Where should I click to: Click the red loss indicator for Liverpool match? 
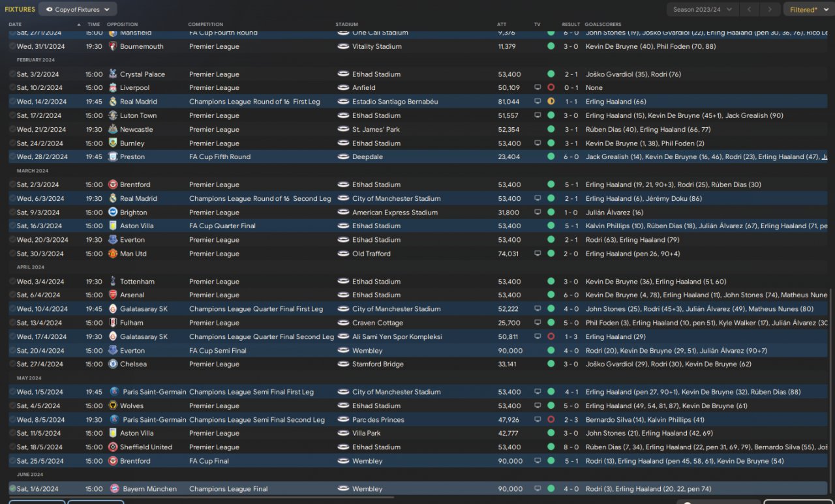click(551, 88)
